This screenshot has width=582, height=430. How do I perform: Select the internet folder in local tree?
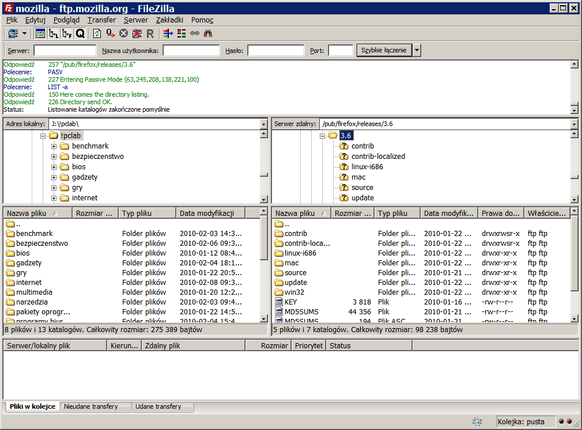(85, 198)
